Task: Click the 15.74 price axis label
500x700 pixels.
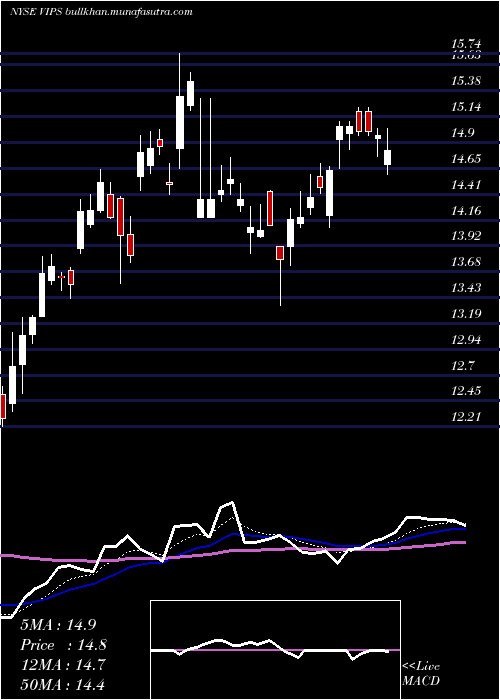Action: pos(466,43)
